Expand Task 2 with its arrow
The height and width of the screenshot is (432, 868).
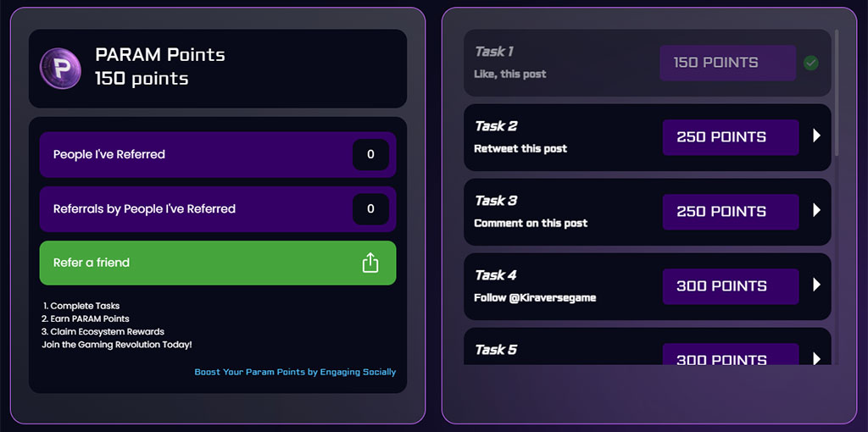point(816,136)
